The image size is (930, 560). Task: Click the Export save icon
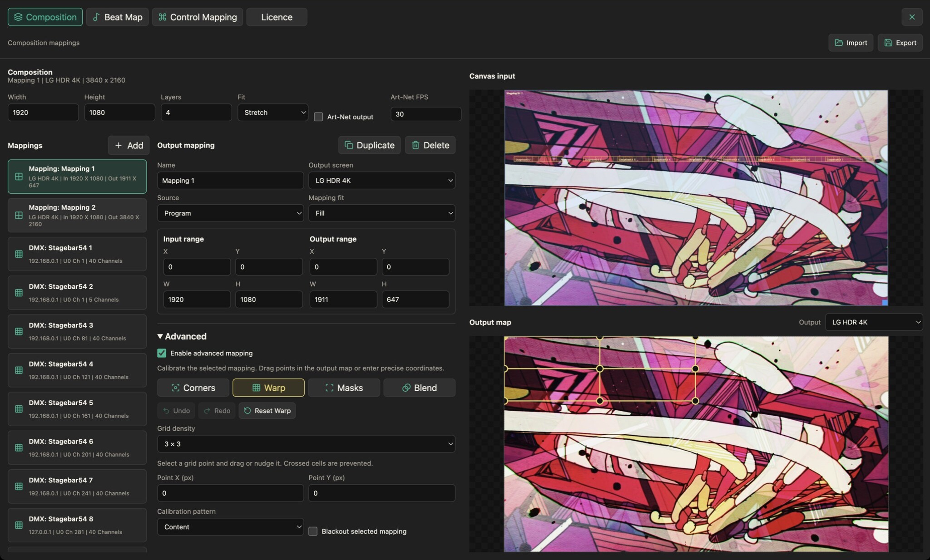click(x=888, y=43)
